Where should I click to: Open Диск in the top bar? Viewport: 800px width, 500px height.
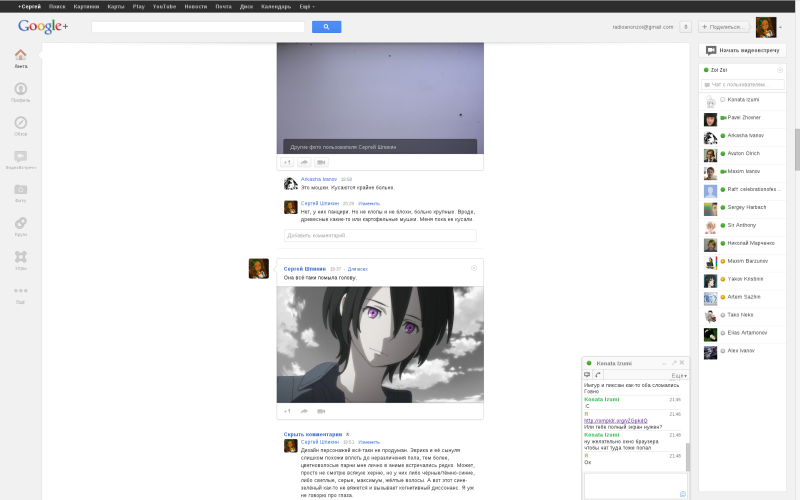(x=246, y=7)
